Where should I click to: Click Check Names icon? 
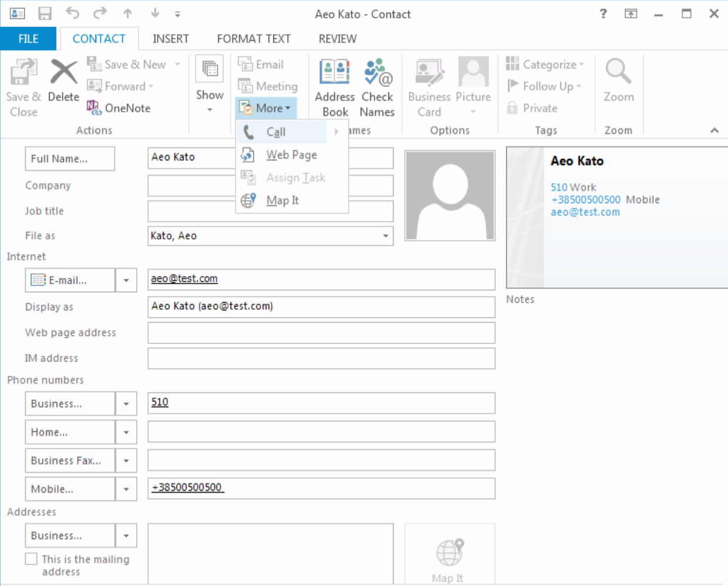(378, 73)
